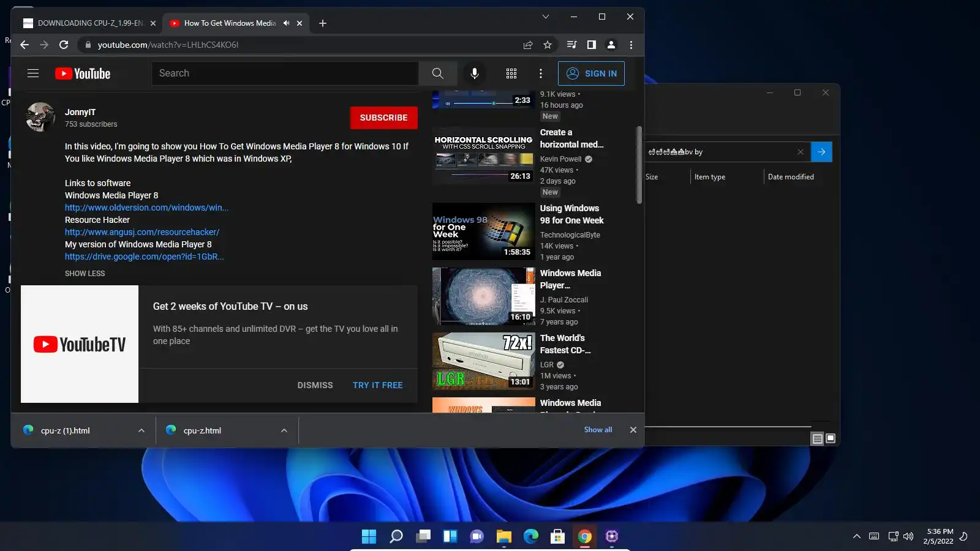Sort by Item type column in background window
This screenshot has width=980, height=551.
click(x=710, y=177)
